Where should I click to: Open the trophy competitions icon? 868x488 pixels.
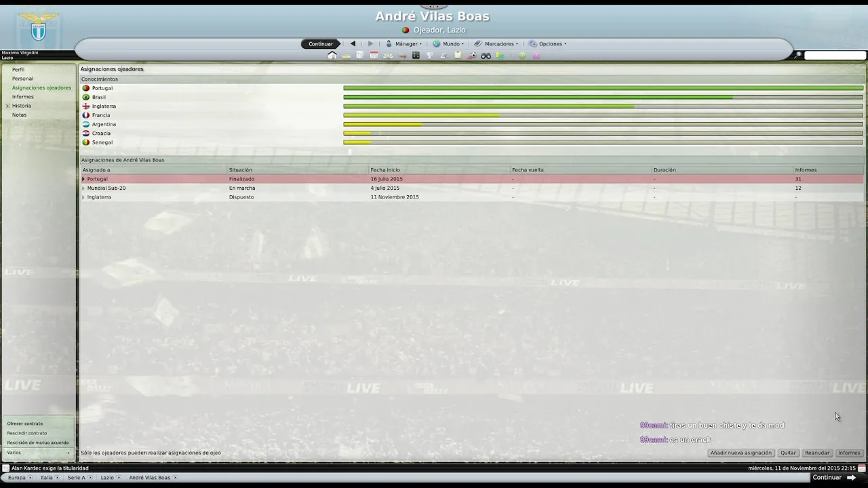pyautogui.click(x=429, y=56)
